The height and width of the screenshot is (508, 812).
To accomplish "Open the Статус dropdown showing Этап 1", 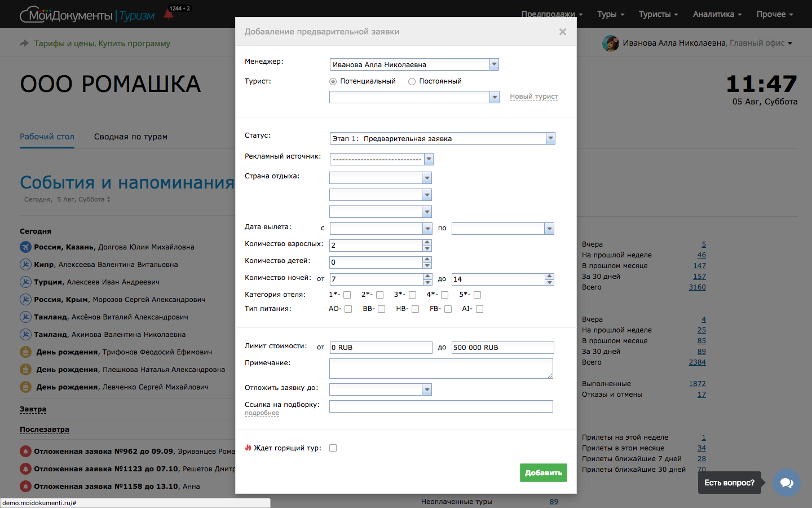I will (x=550, y=138).
